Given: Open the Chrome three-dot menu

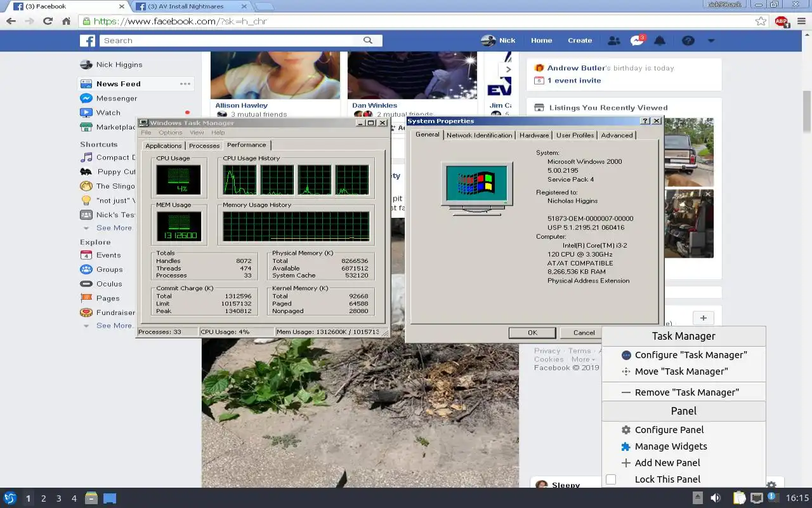Looking at the screenshot, I should [x=802, y=21].
